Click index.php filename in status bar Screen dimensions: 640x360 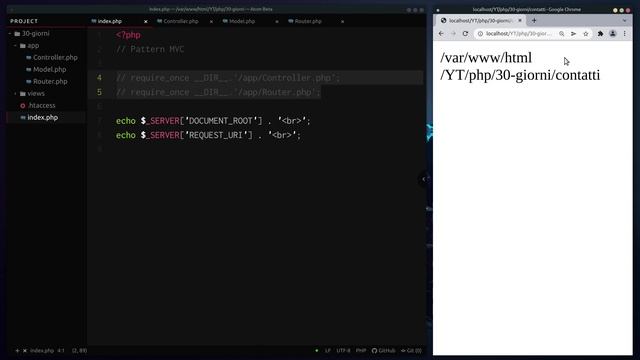click(x=42, y=351)
